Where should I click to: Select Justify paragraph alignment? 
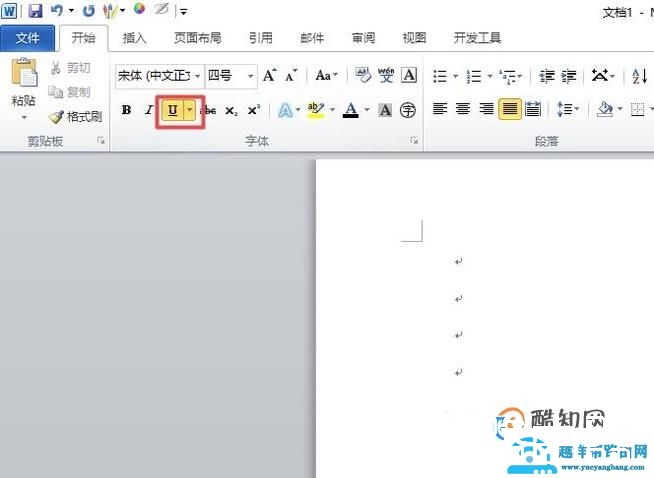(x=510, y=109)
